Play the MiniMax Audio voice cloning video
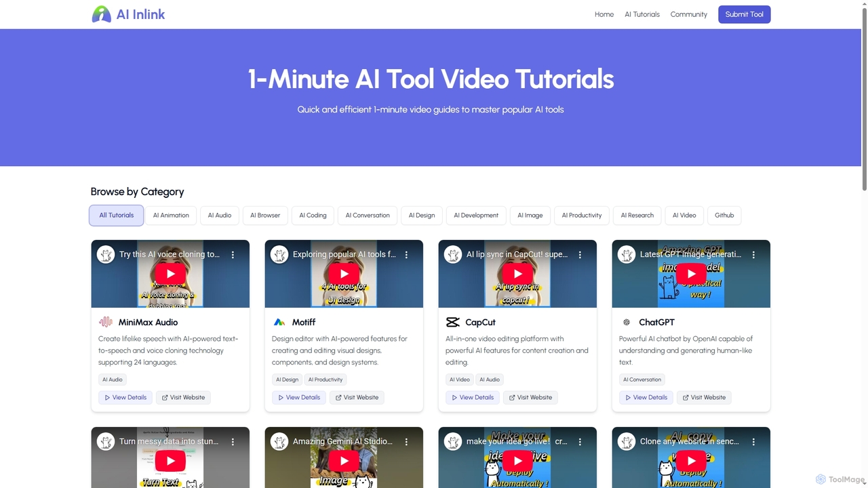 (x=170, y=274)
